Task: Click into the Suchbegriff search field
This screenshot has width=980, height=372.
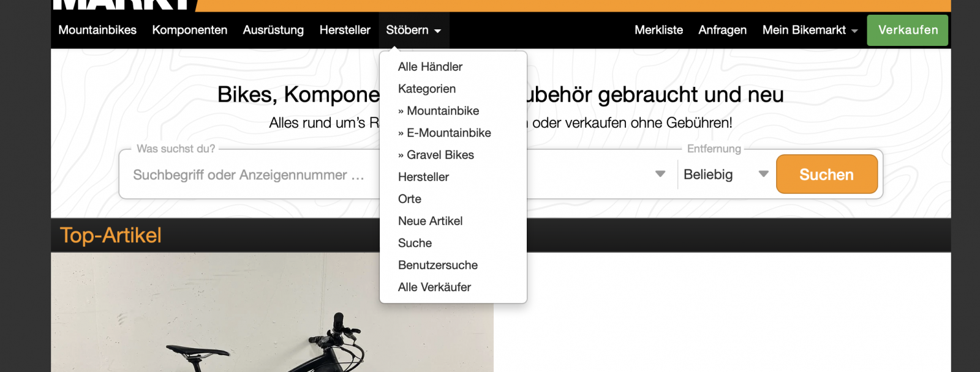Action: (249, 175)
